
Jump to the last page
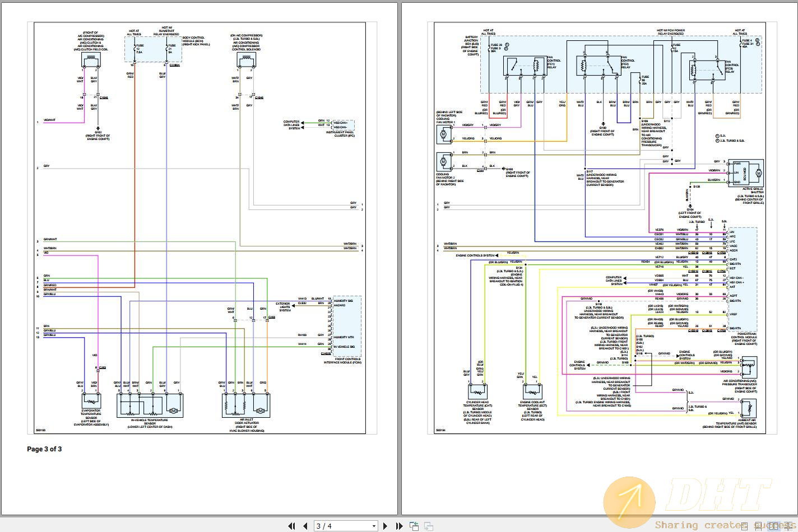coord(399,526)
